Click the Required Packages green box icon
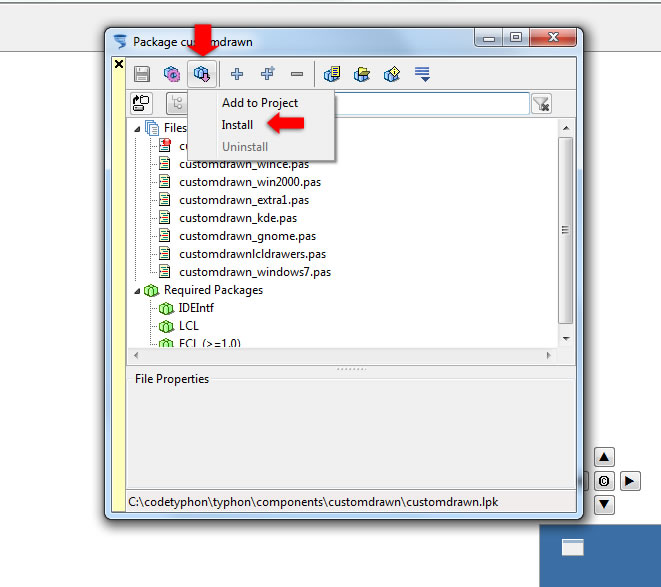This screenshot has width=661, height=587. 151,290
